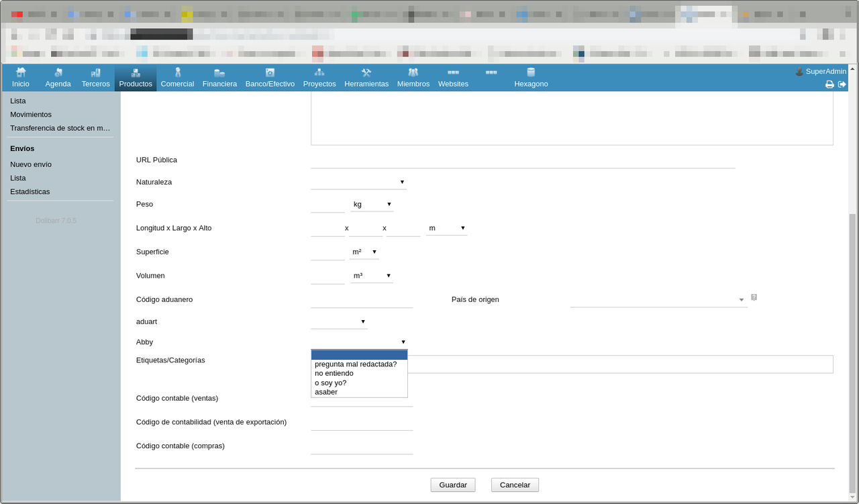Open Envíos section link
The image size is (859, 504).
click(22, 148)
